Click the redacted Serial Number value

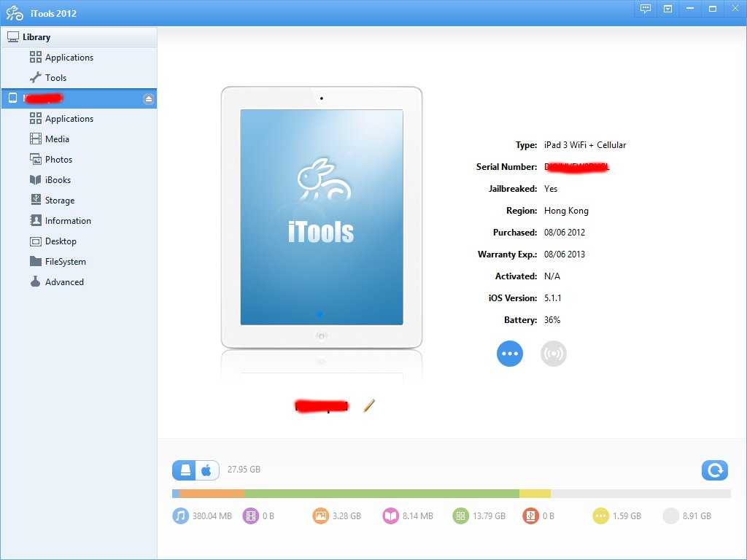[x=577, y=167]
